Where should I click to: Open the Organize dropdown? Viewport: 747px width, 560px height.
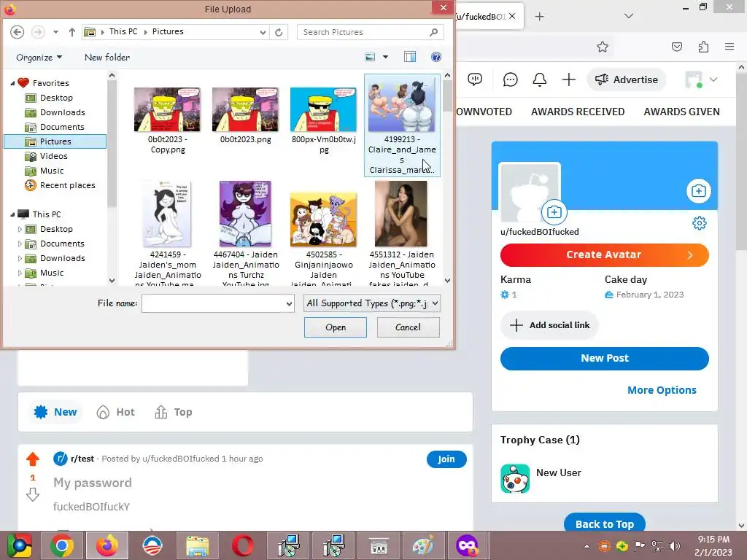pyautogui.click(x=39, y=57)
